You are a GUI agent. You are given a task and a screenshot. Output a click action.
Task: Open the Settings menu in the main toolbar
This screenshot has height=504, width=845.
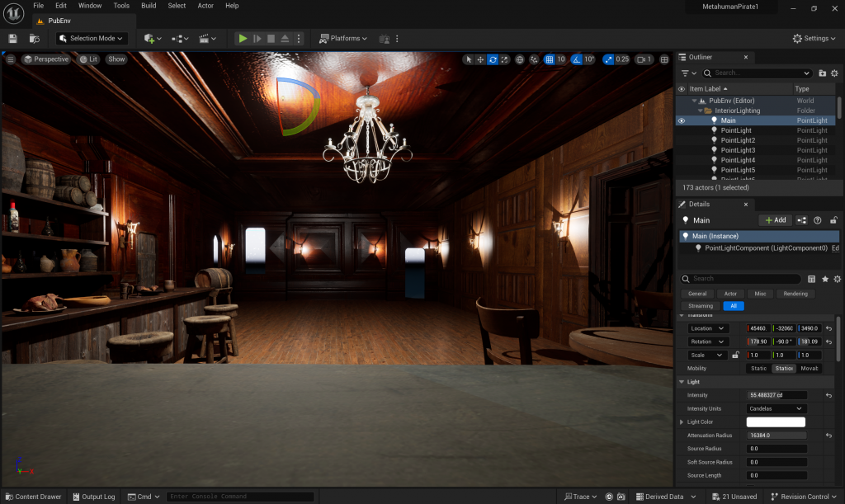click(x=814, y=38)
